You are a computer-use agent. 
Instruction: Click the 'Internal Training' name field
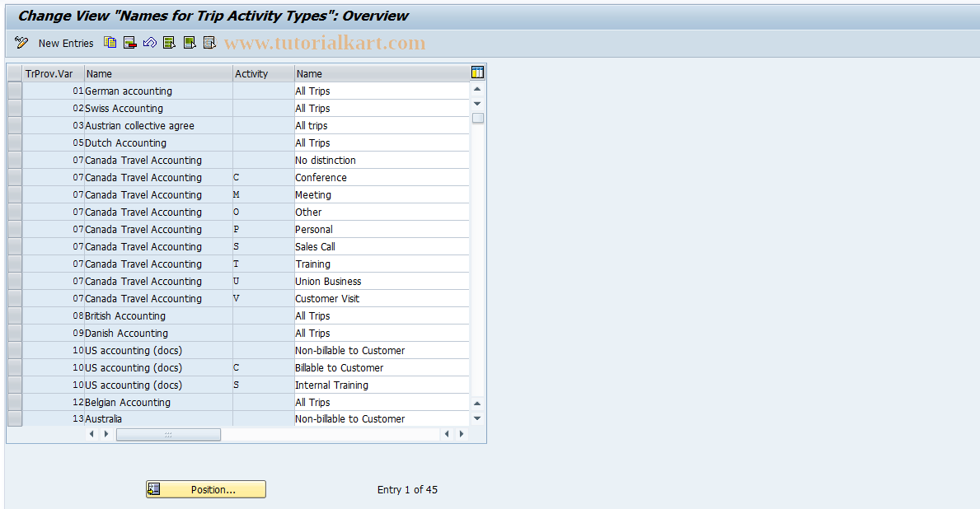pos(382,385)
